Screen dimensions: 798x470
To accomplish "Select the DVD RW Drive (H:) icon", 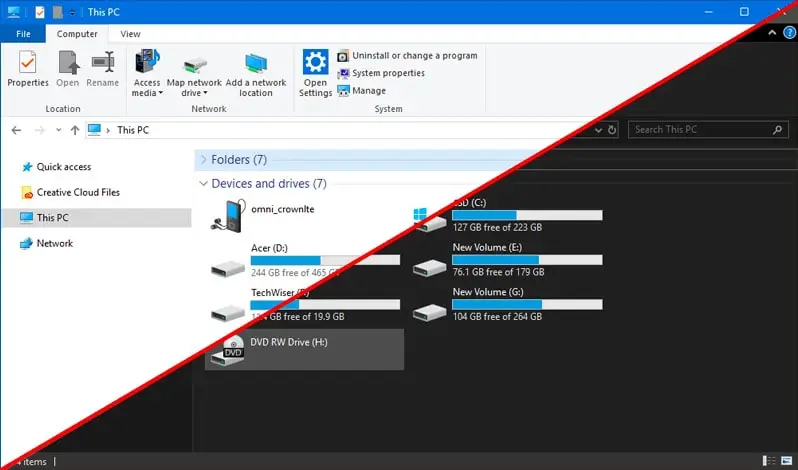I will [228, 350].
